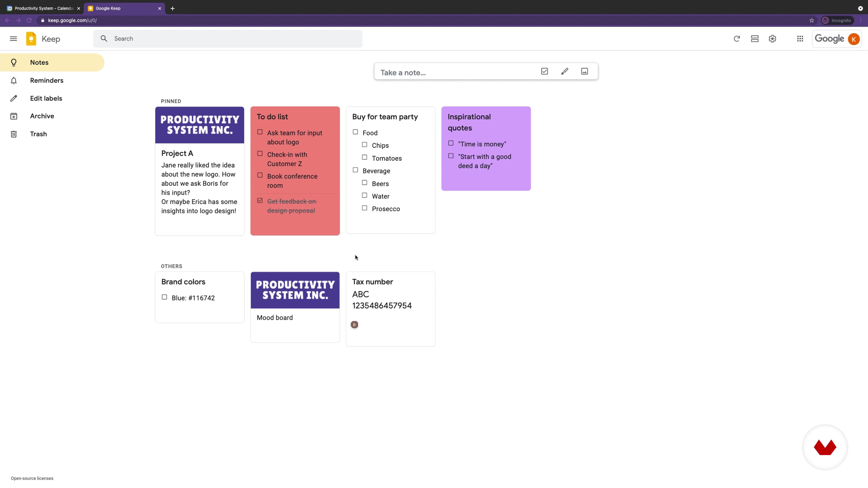Open Reminders in the sidebar
This screenshot has height=488, width=868.
click(x=52, y=80)
